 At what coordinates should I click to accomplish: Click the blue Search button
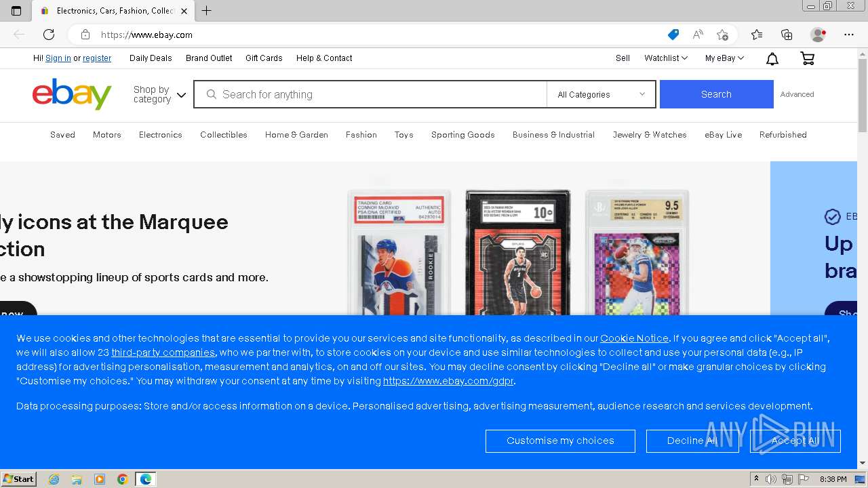point(716,94)
